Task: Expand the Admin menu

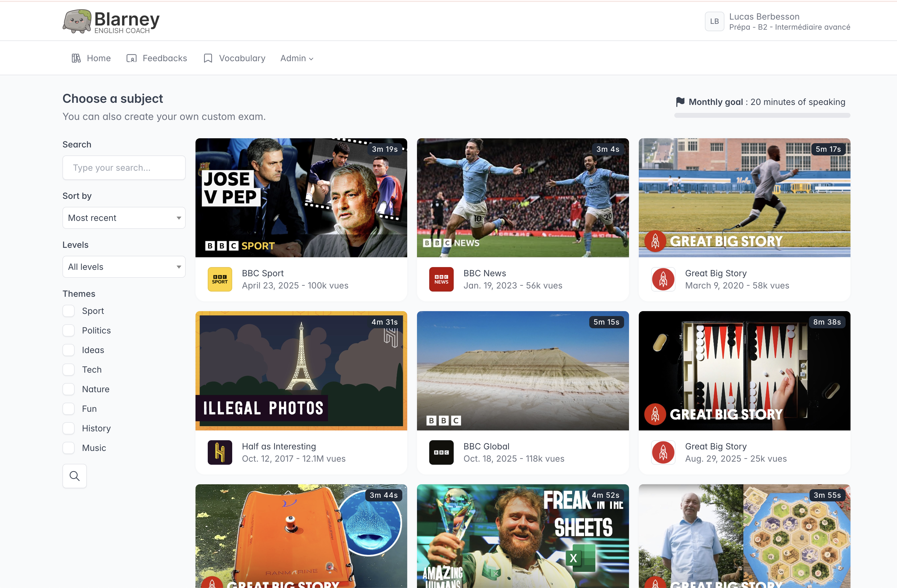Action: coord(297,58)
